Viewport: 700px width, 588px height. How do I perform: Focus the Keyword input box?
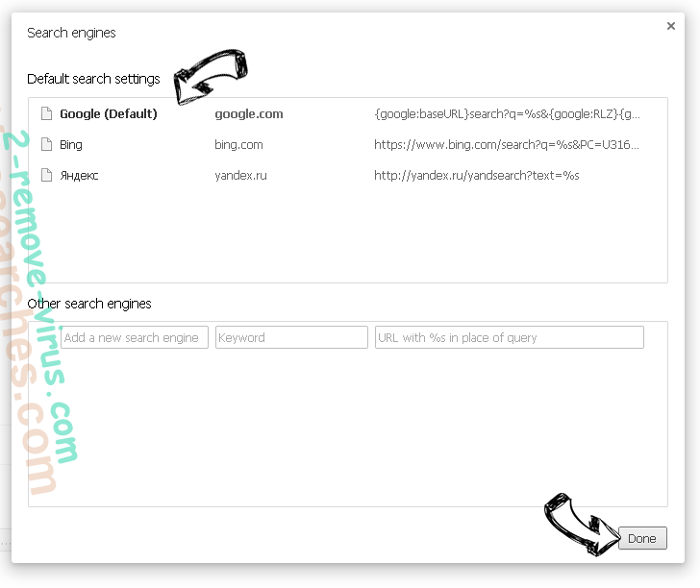point(291,337)
